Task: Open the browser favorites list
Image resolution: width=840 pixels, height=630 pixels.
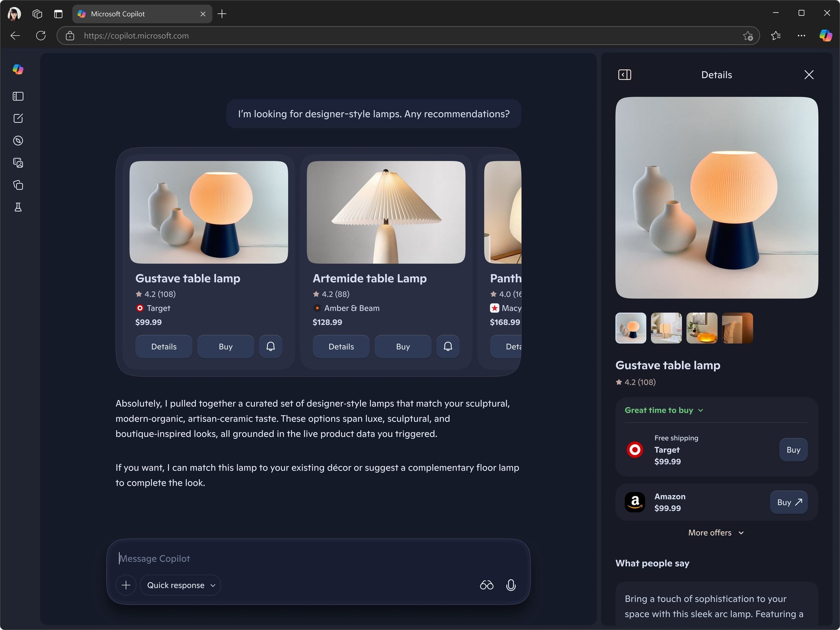Action: [776, 36]
